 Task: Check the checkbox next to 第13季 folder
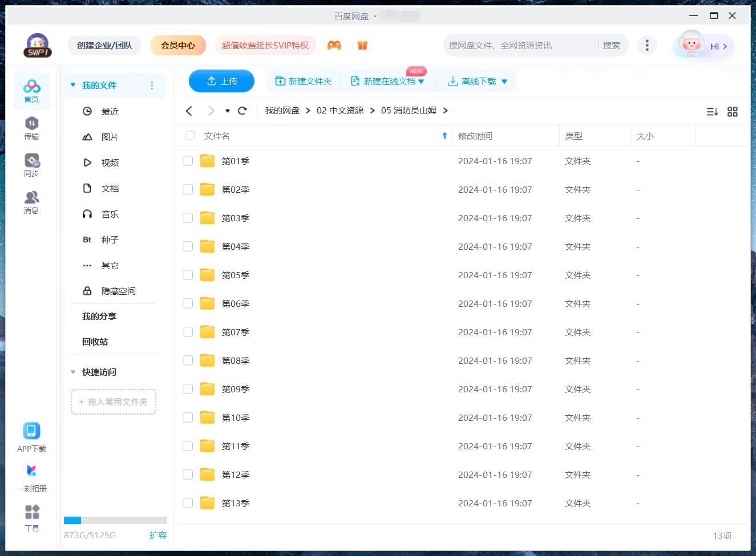188,503
